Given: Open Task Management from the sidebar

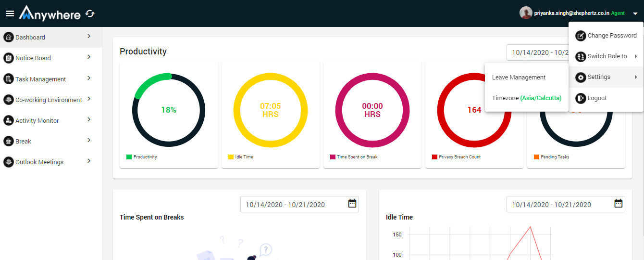Looking at the screenshot, I should pyautogui.click(x=51, y=79).
